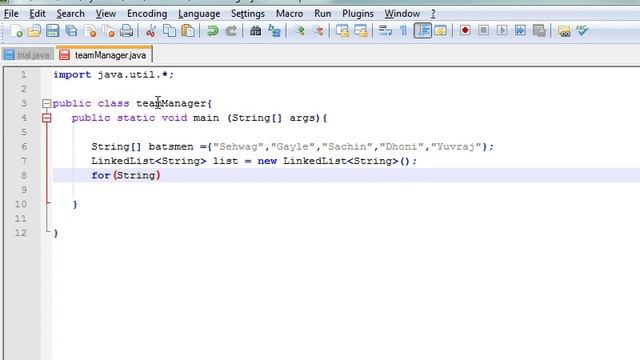Click the Close All documents icon
640x360 pixels.
(x=109, y=31)
